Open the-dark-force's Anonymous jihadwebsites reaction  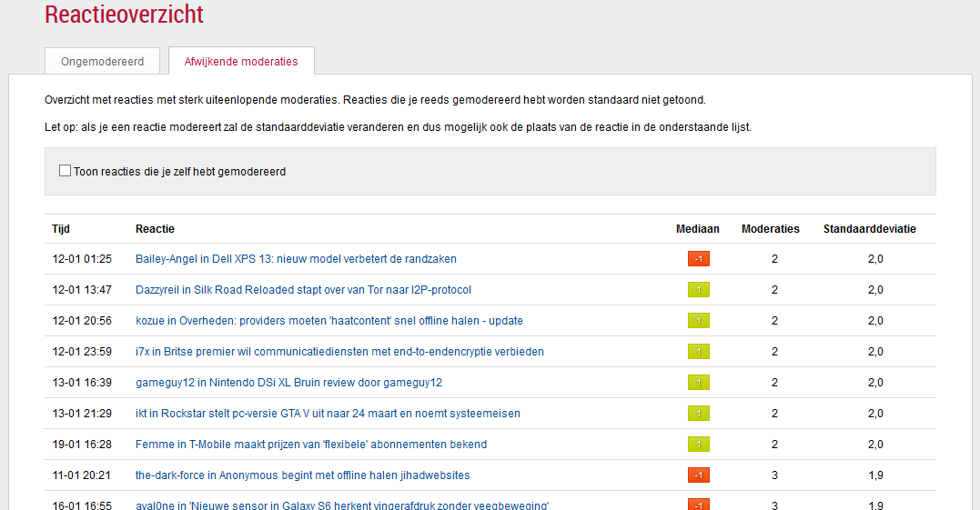coord(302,475)
